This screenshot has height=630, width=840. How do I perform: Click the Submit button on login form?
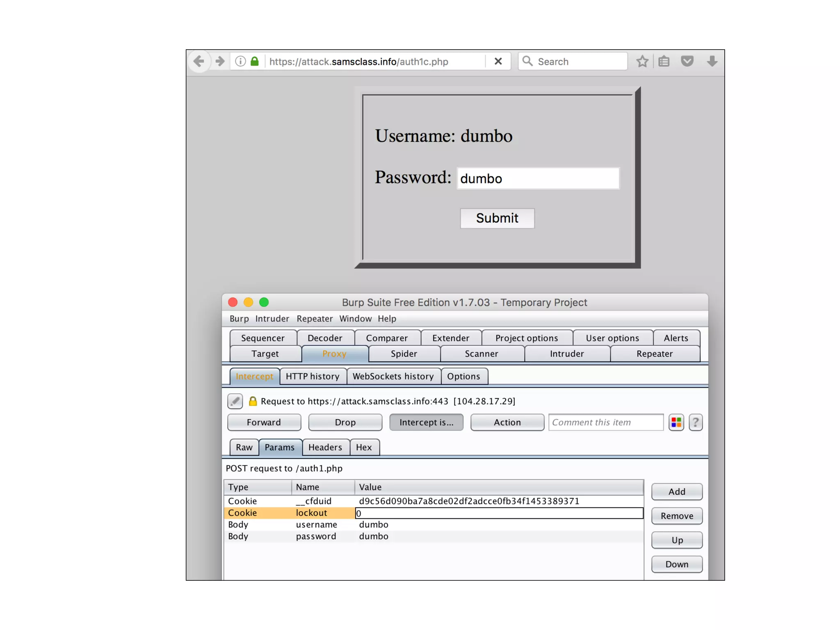[497, 218]
